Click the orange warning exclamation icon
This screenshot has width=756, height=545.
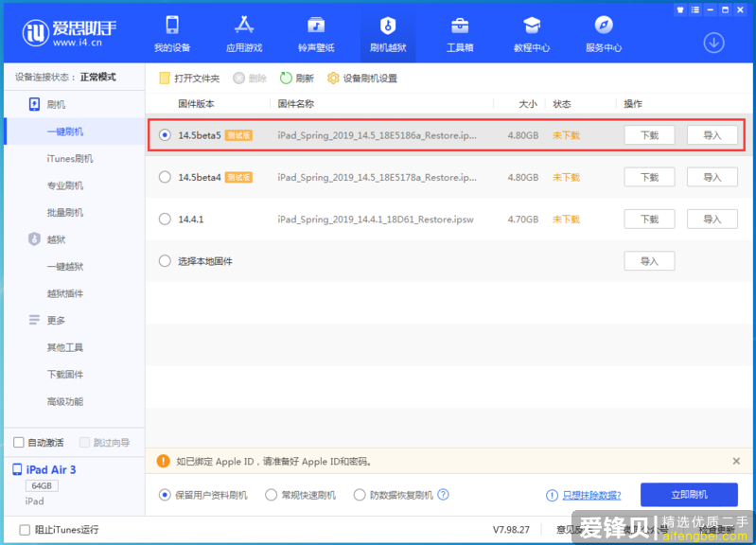164,461
